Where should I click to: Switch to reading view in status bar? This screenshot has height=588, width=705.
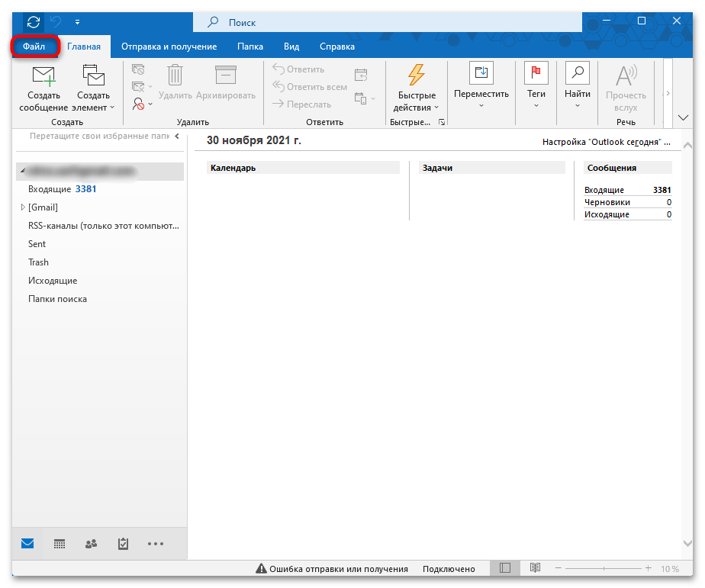coord(536,569)
